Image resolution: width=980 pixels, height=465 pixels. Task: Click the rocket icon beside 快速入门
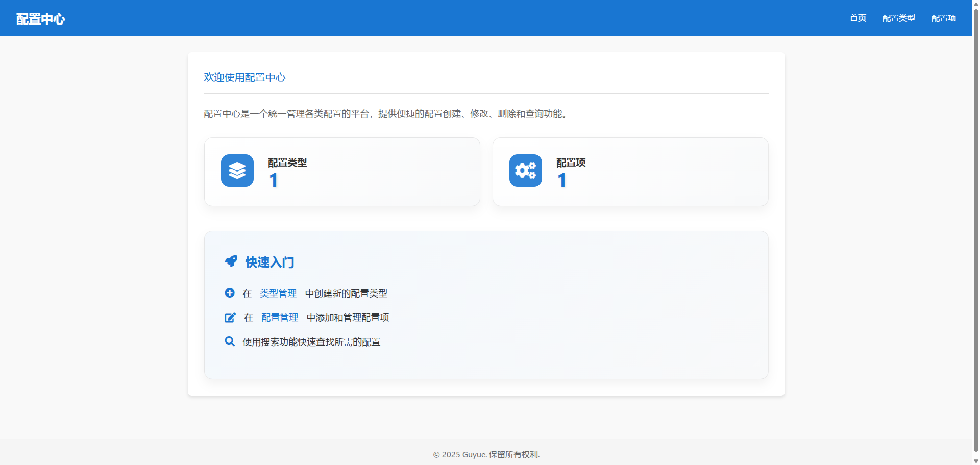tap(231, 262)
